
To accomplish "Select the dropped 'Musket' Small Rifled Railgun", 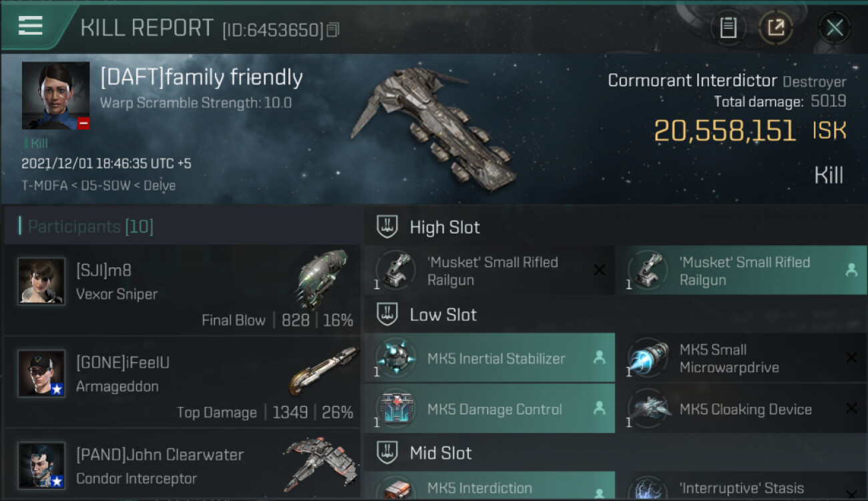I will (x=741, y=271).
